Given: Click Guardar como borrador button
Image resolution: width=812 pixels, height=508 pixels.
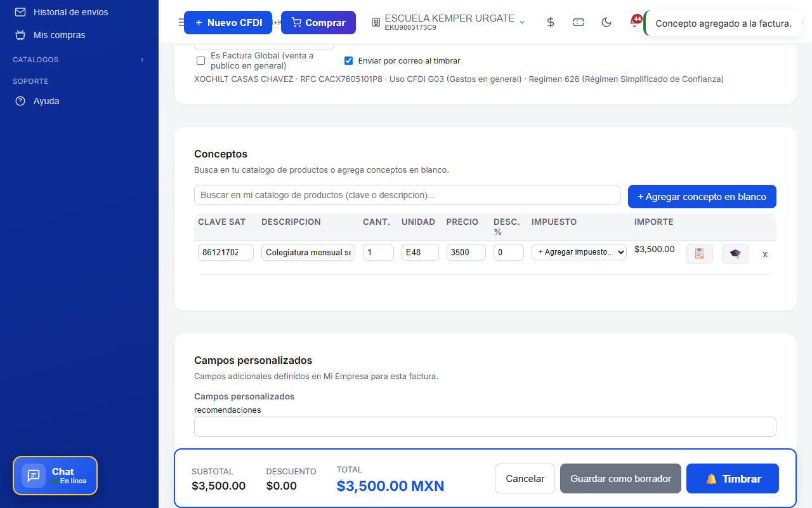Looking at the screenshot, I should click(x=620, y=479).
